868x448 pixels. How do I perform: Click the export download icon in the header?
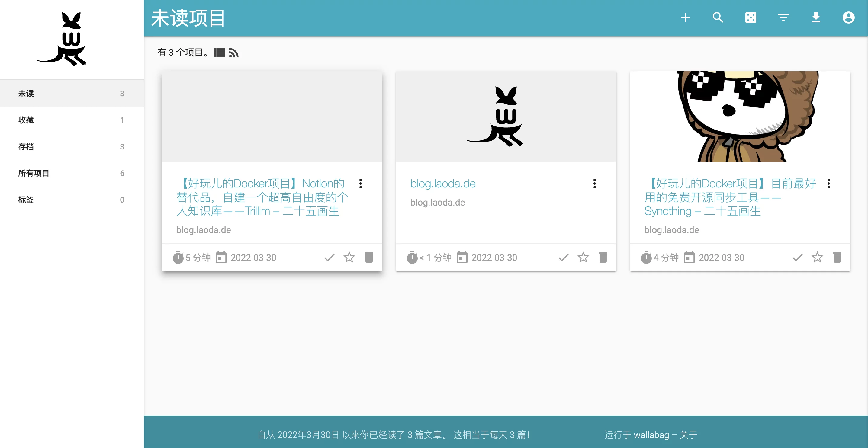pos(816,18)
